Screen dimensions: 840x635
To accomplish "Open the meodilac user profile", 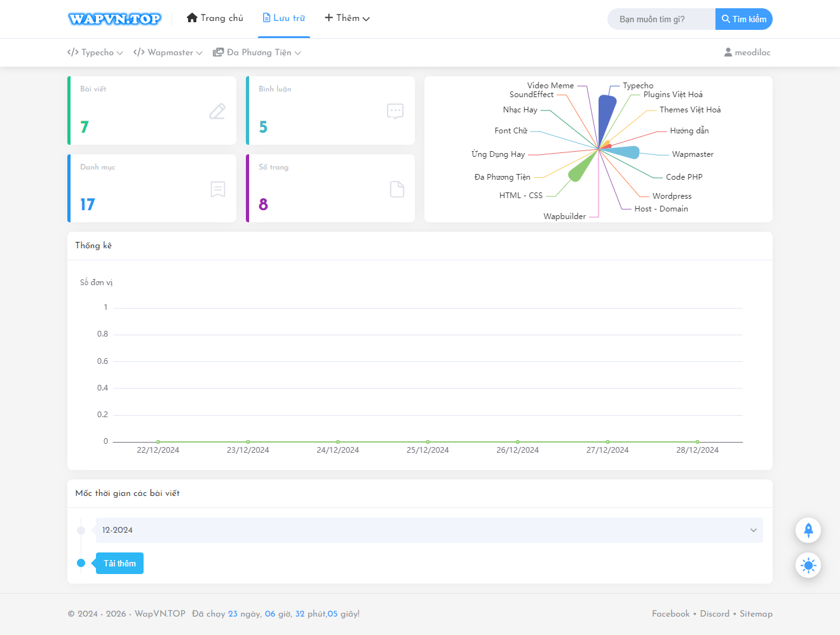I will click(x=747, y=52).
